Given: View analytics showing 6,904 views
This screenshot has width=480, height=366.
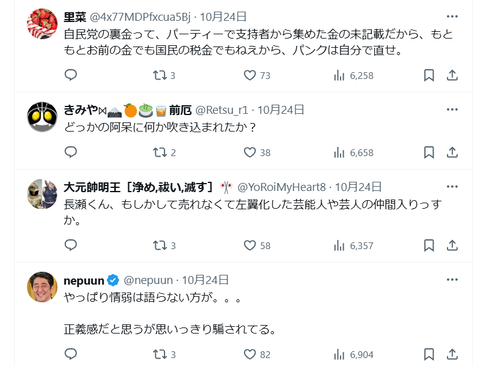Looking at the screenshot, I should click(x=353, y=354).
